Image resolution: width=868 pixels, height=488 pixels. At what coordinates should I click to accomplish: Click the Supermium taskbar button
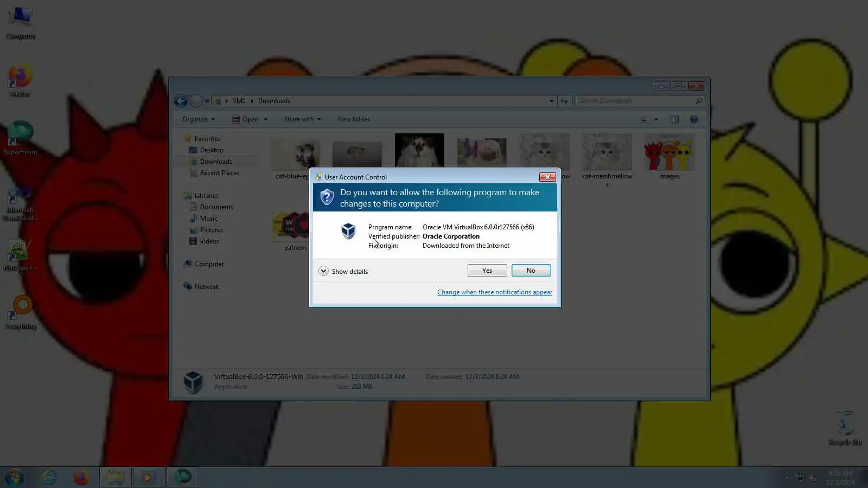click(182, 478)
